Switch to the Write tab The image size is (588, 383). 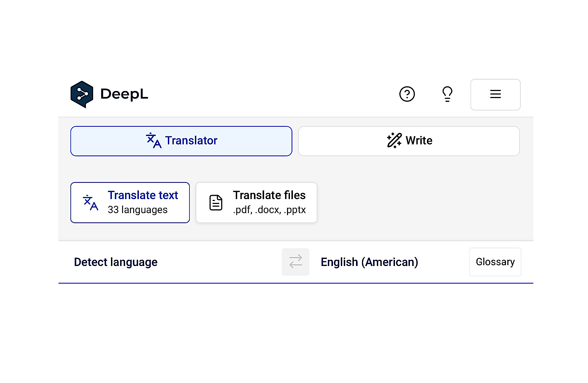coord(409,141)
